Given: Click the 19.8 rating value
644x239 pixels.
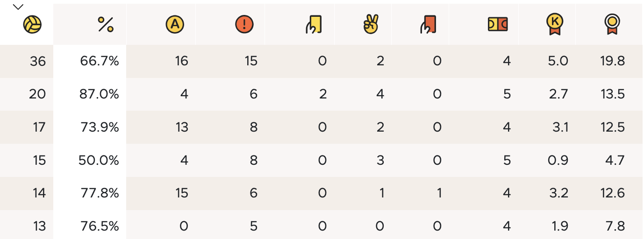Looking at the screenshot, I should point(613,61).
